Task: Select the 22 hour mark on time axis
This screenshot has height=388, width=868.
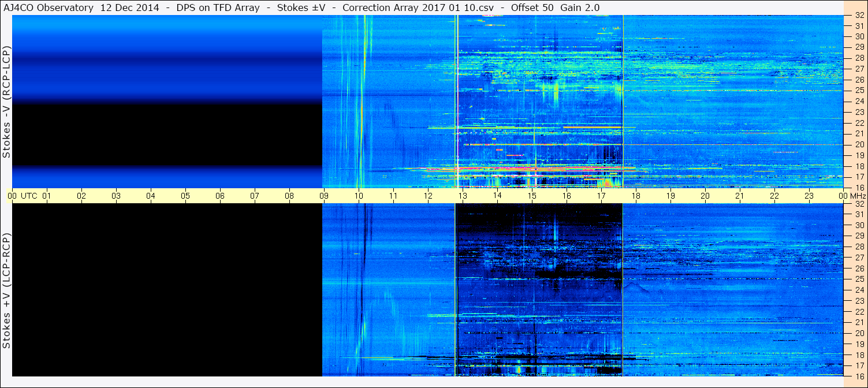Action: tap(774, 196)
